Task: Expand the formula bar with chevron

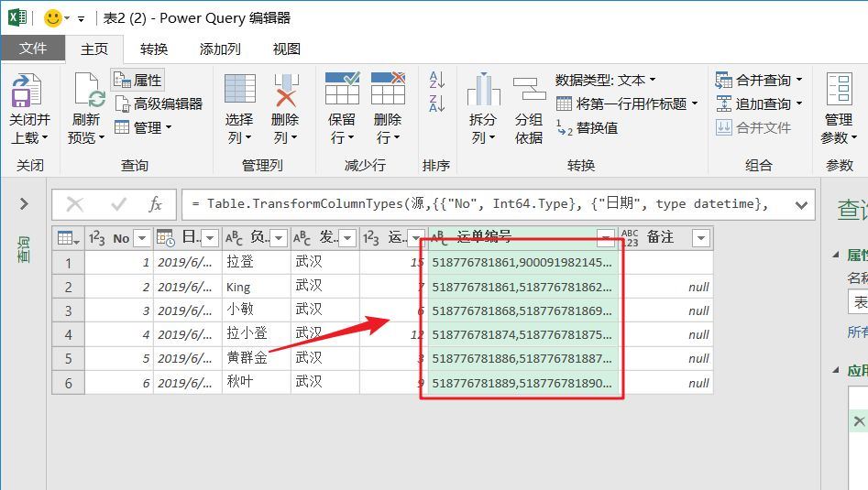Action: point(801,205)
